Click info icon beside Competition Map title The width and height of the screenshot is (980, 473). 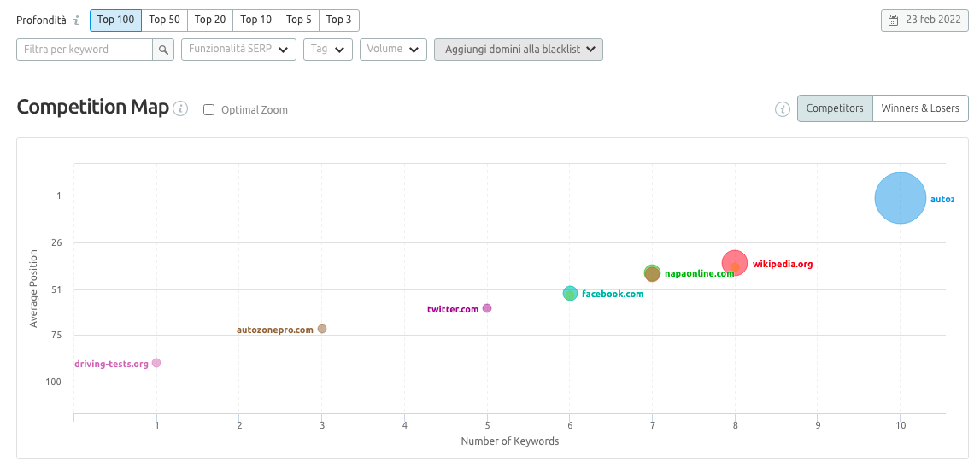[180, 108]
